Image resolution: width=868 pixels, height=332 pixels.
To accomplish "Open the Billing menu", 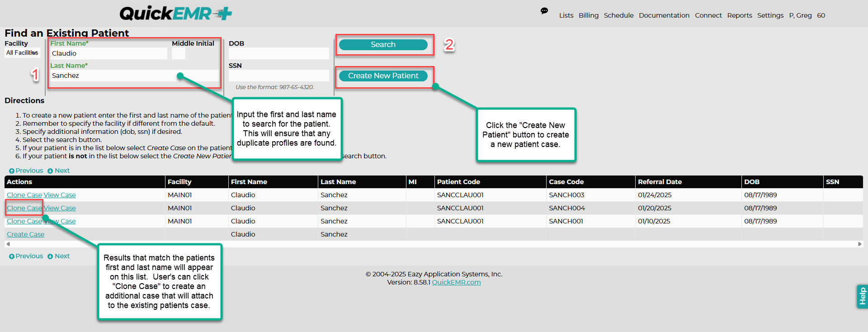I will pos(589,15).
